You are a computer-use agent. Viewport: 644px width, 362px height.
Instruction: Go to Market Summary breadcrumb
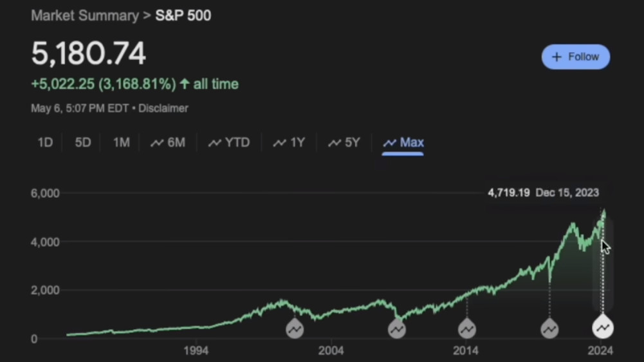85,15
